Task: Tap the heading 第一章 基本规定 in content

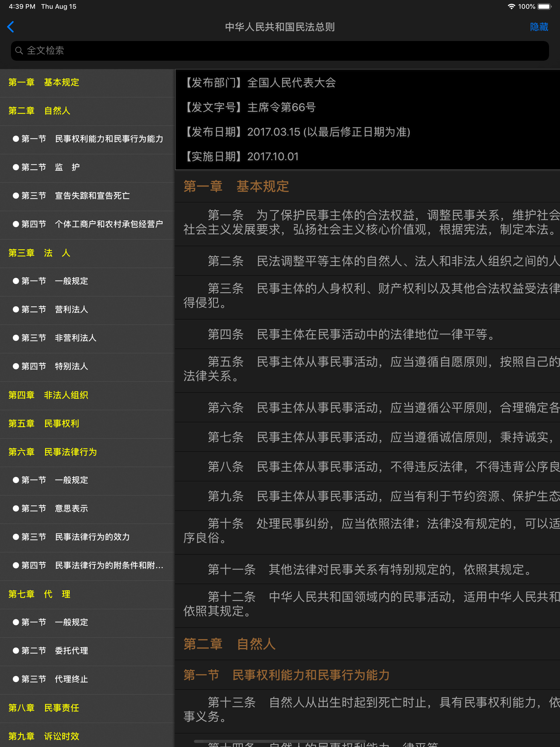Action: point(367,186)
